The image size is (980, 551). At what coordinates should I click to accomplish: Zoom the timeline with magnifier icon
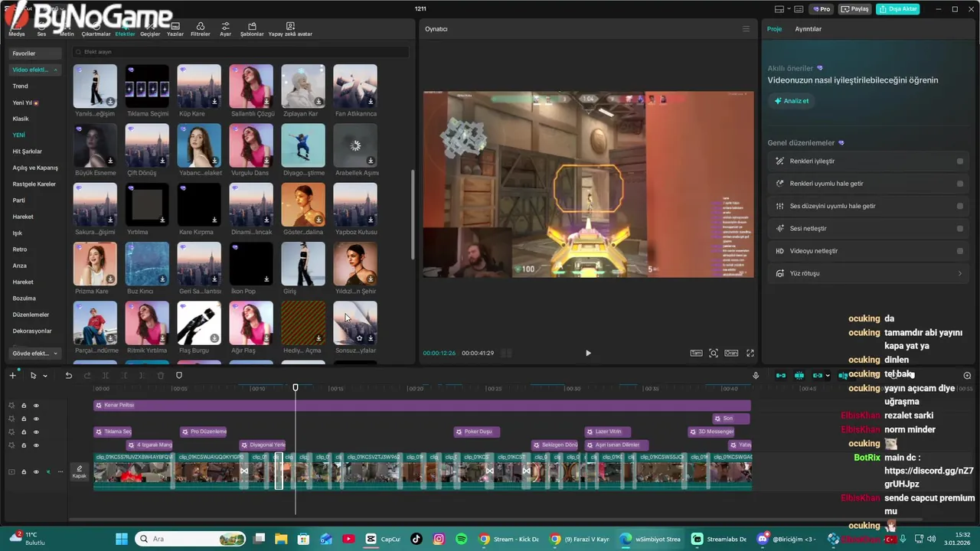(967, 375)
